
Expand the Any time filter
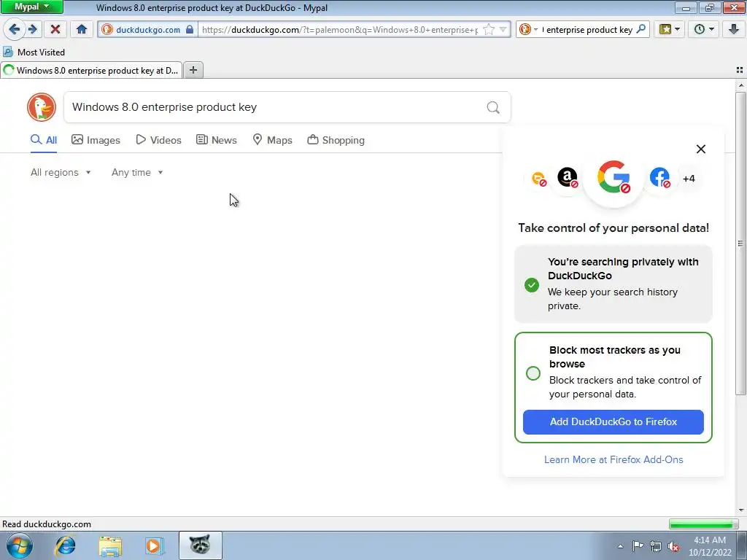[137, 172]
